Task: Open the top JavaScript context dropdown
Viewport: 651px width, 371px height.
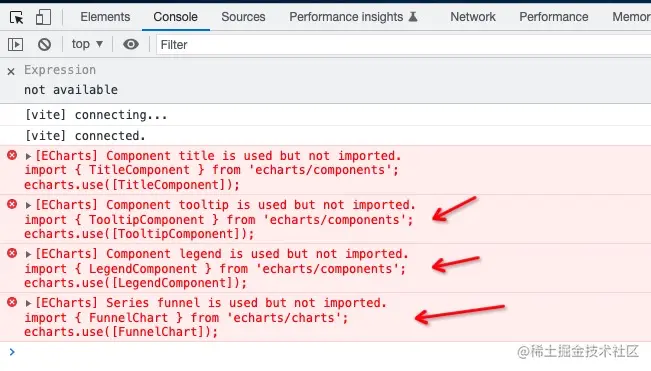Action: 87,44
